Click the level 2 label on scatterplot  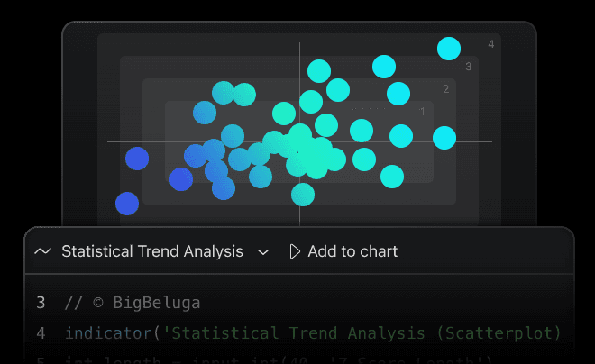(445, 88)
